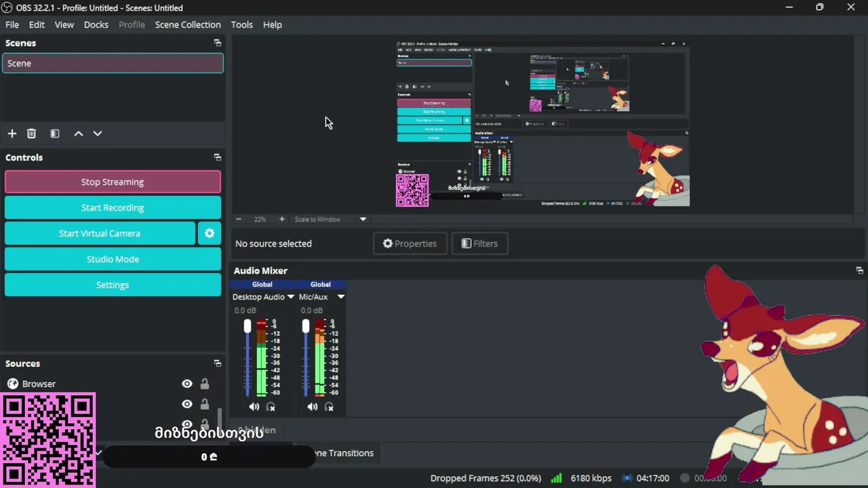Screen dimensions: 868x488
Task: Expand the Mic/Aux options arrow
Action: point(341,297)
